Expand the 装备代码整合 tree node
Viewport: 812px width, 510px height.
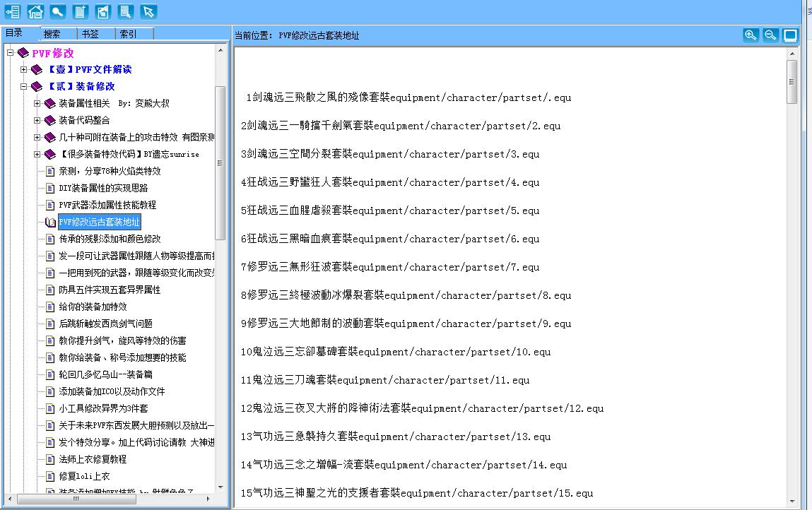37,120
